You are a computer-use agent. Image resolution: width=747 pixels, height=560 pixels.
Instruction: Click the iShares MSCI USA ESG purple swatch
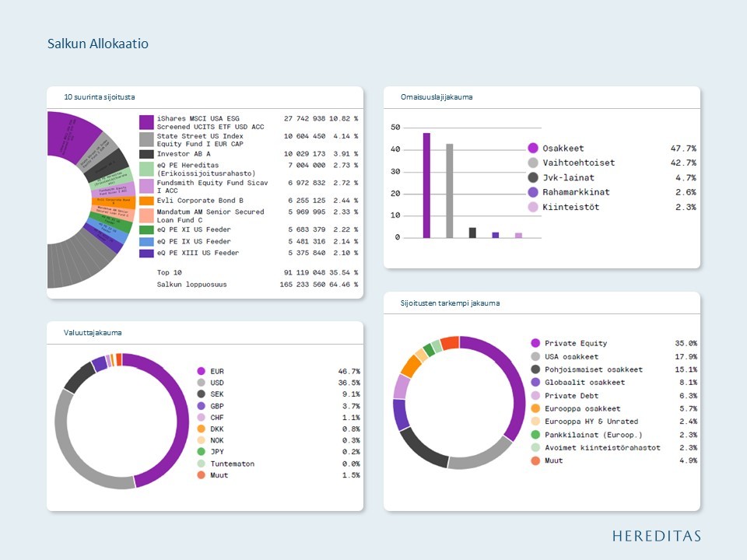click(146, 122)
